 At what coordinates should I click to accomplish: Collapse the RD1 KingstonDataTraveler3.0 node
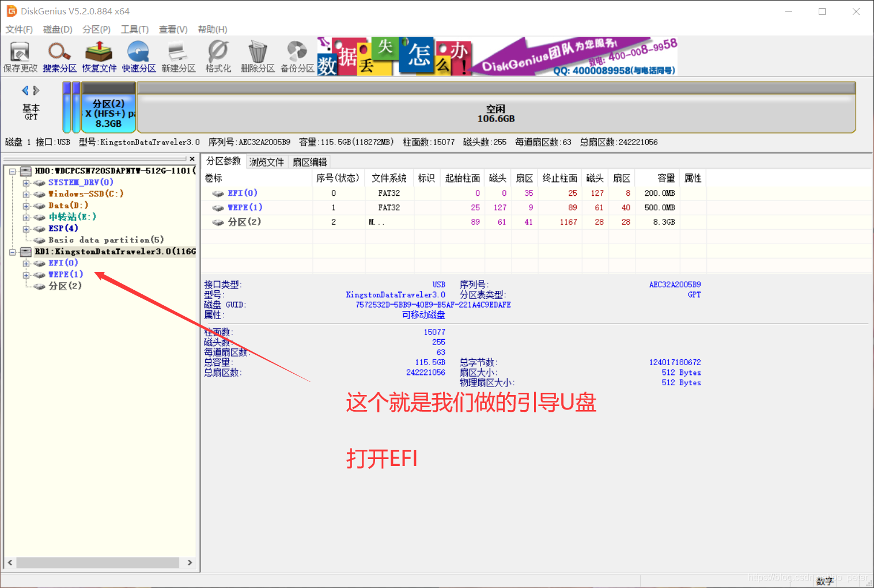pyautogui.click(x=13, y=251)
